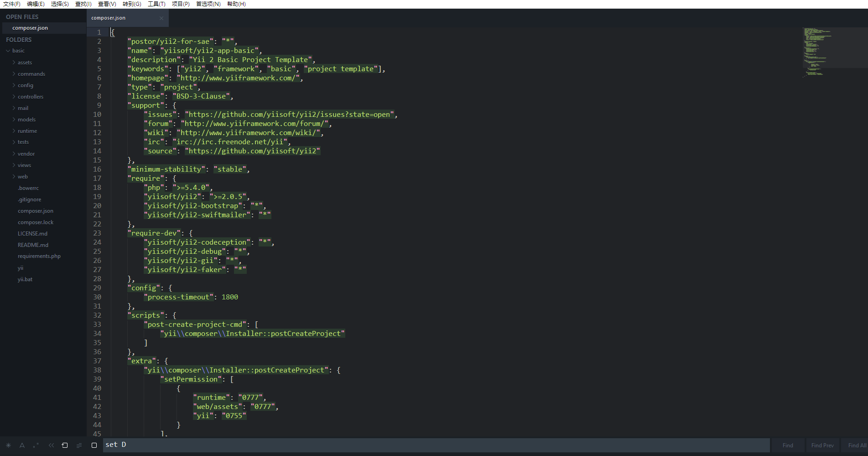
Task: Click the "BSD-3-Clause" license value
Action: pos(201,96)
